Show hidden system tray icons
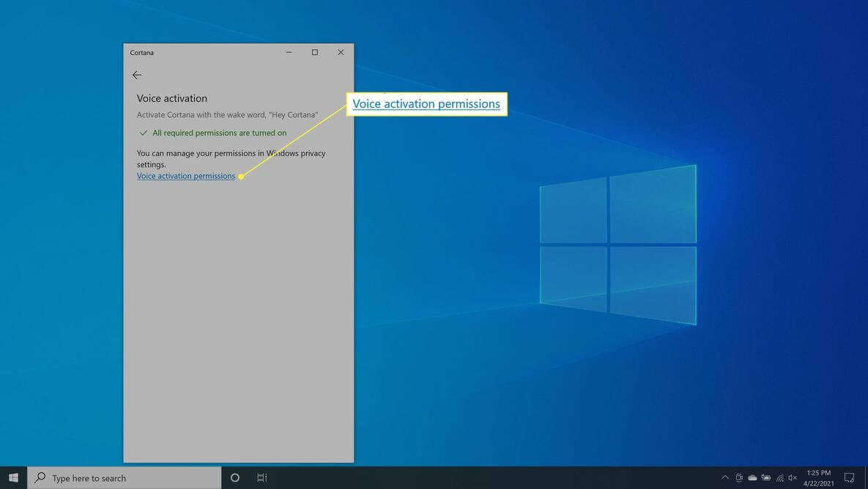This screenshot has width=868, height=489. coord(725,477)
